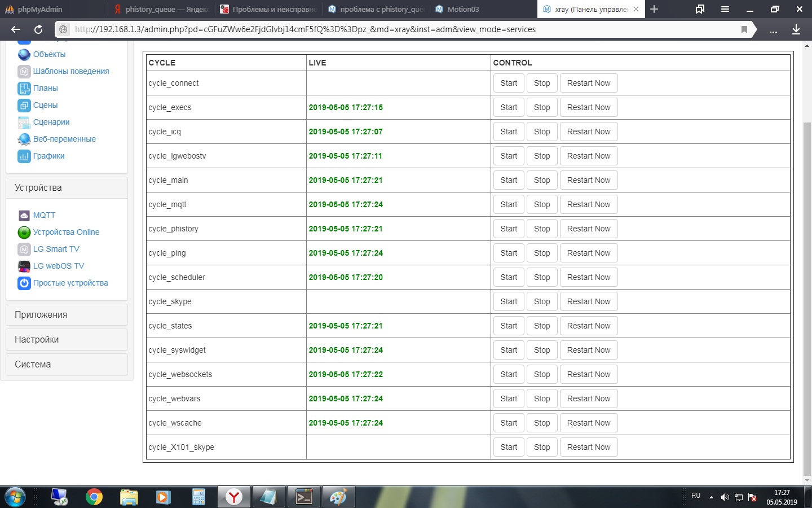Click the green Устройства Online icon
The image size is (812, 508).
click(24, 232)
